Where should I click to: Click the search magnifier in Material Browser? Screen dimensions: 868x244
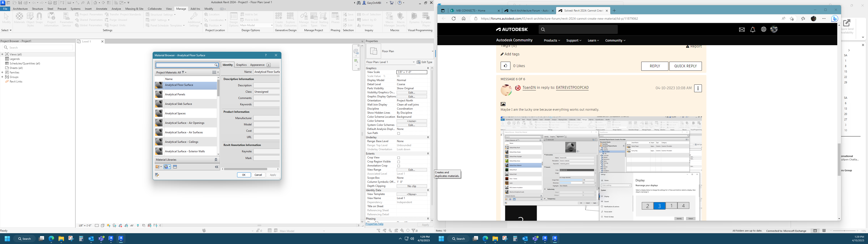216,65
